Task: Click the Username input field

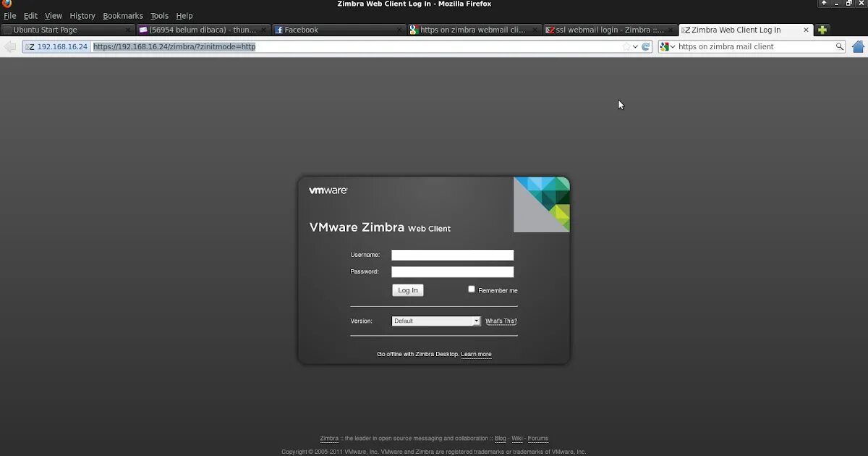Action: coord(453,255)
